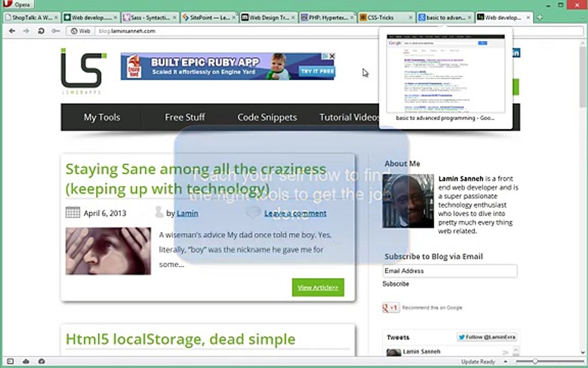The width and height of the screenshot is (588, 368).
Task: Click the Leave a comment link
Action: (x=295, y=213)
